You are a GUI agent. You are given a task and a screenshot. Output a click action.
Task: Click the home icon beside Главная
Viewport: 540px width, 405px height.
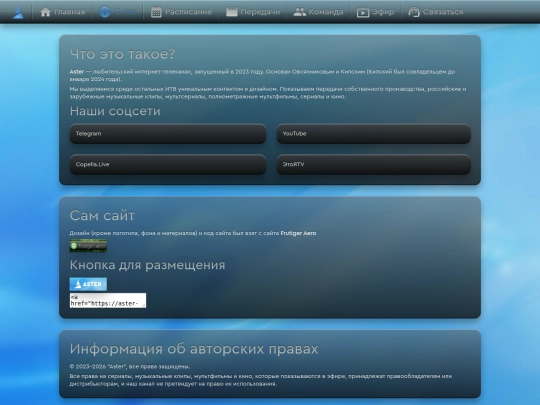click(45, 12)
